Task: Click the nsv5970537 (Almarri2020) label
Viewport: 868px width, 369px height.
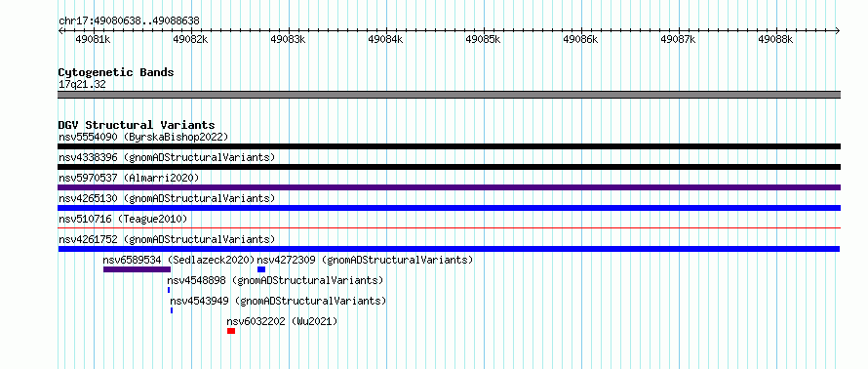Action: coord(129,178)
